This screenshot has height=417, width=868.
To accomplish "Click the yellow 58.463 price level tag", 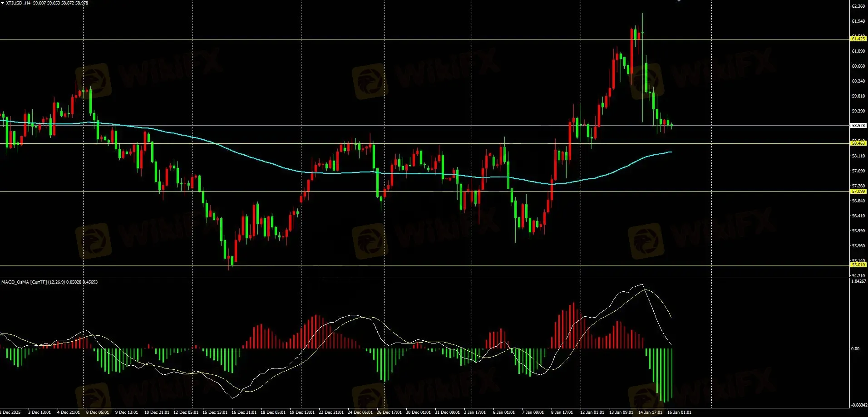I will [x=858, y=143].
